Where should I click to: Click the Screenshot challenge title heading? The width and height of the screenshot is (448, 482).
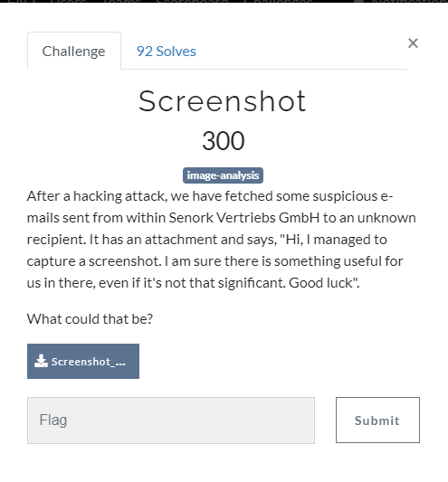tap(223, 101)
